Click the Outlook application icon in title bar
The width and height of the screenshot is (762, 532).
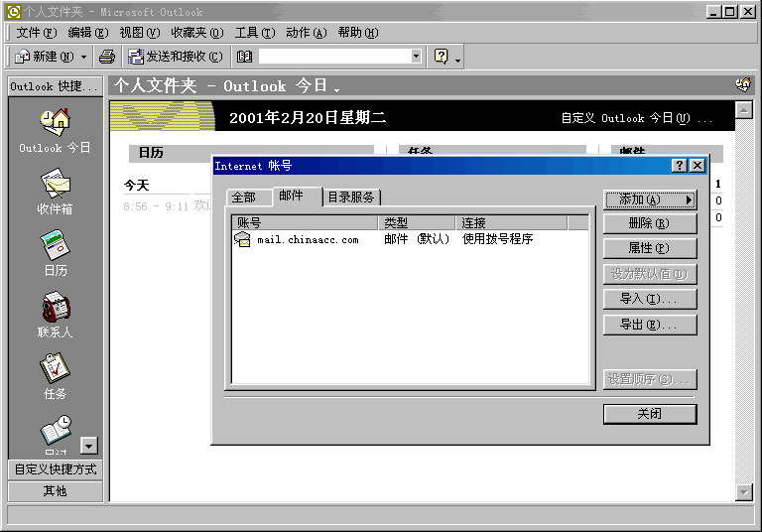[x=14, y=11]
